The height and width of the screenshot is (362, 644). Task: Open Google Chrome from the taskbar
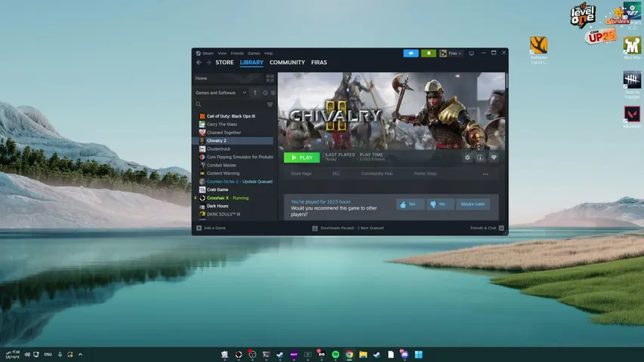[x=349, y=354]
